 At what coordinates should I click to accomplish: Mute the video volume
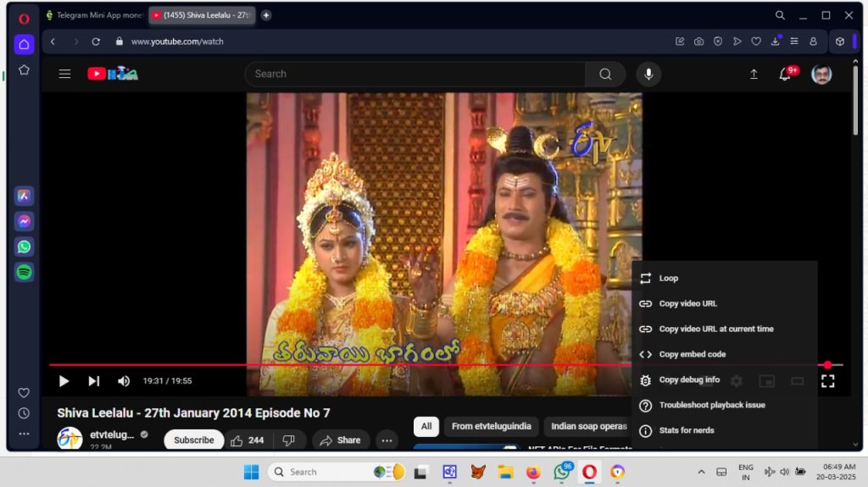coord(124,381)
